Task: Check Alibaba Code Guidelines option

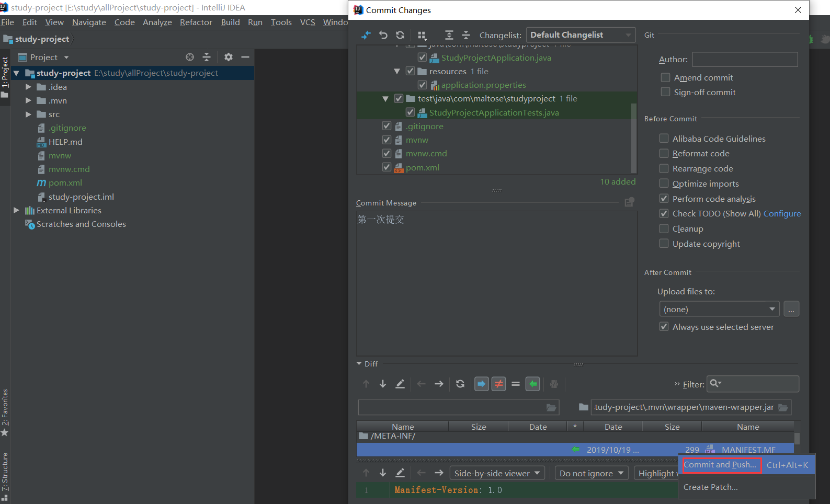Action: (x=664, y=139)
